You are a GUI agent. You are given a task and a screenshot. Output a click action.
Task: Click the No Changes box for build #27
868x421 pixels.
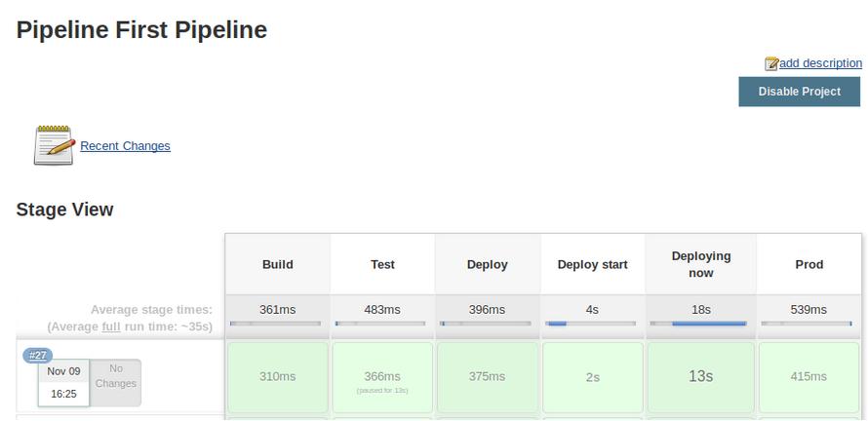(116, 382)
